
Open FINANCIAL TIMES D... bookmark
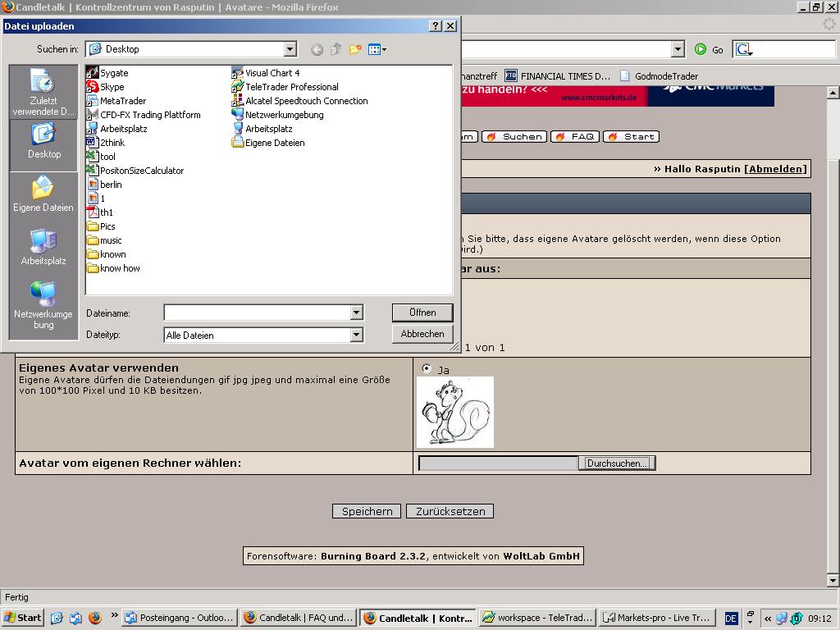click(558, 76)
